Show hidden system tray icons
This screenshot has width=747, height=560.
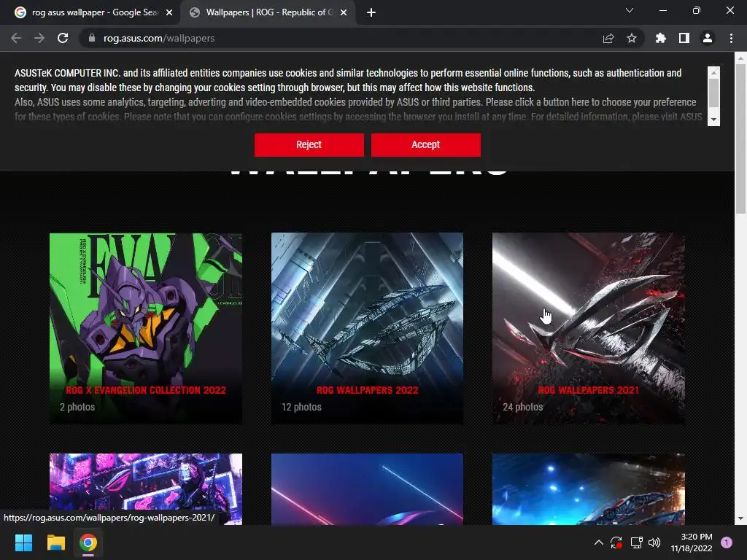coord(598,542)
